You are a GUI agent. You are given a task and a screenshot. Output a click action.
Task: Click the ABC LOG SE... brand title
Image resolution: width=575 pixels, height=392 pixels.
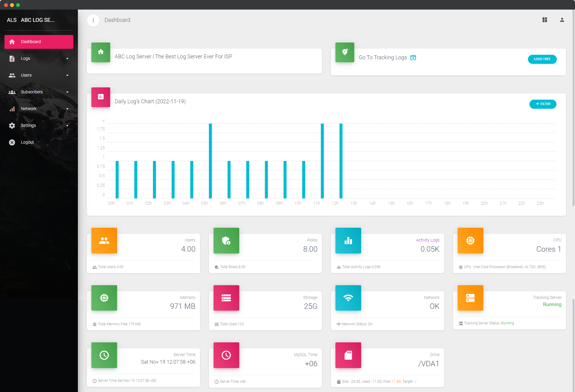[38, 20]
